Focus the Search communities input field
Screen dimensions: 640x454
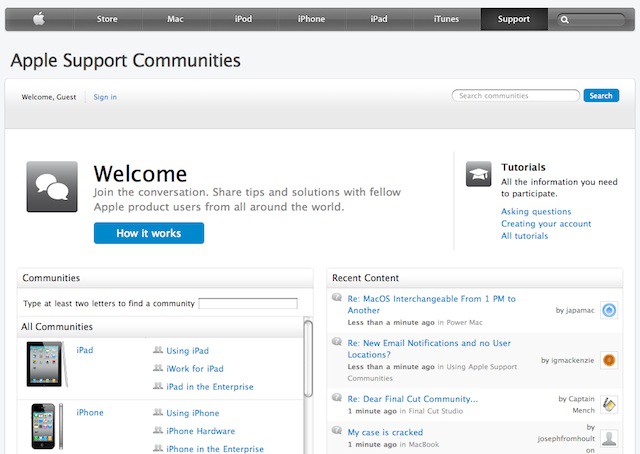coord(516,96)
